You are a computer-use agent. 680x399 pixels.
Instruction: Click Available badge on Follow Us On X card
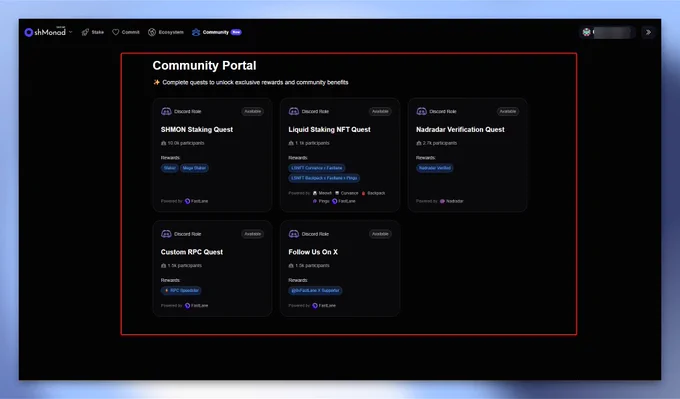380,234
